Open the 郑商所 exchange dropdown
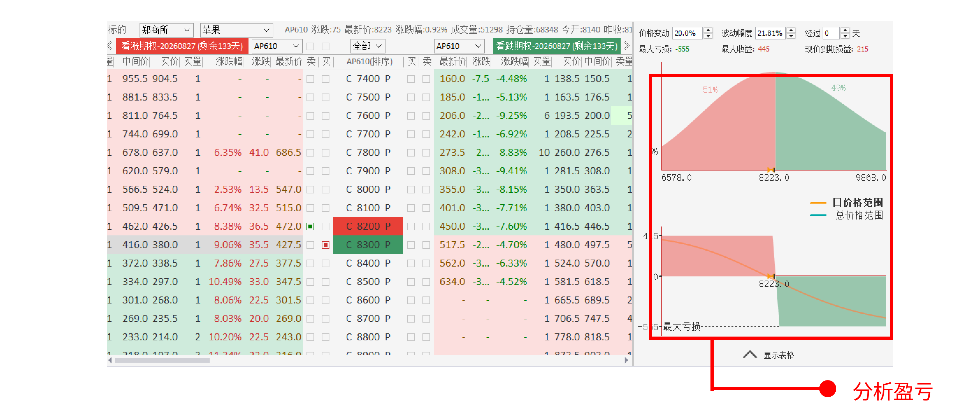Image resolution: width=980 pixels, height=418 pixels. tap(166, 30)
